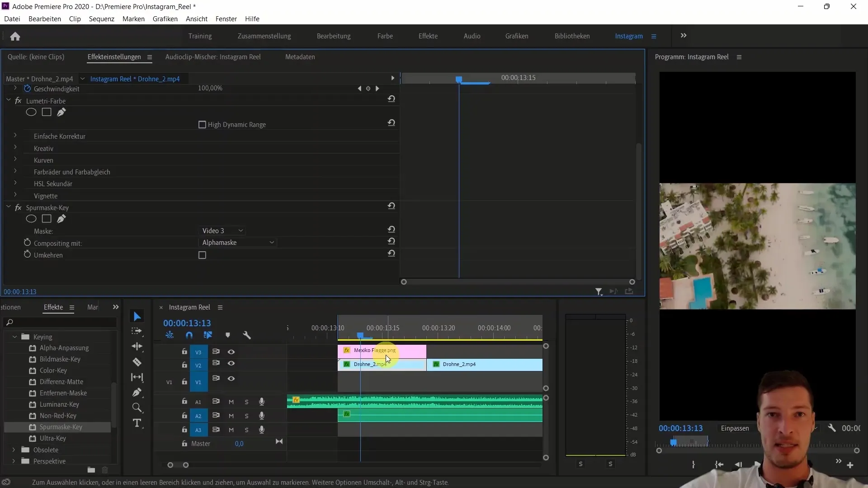Screen dimensions: 868x488
Task: Toggle V1 track output eye
Action: point(231,379)
